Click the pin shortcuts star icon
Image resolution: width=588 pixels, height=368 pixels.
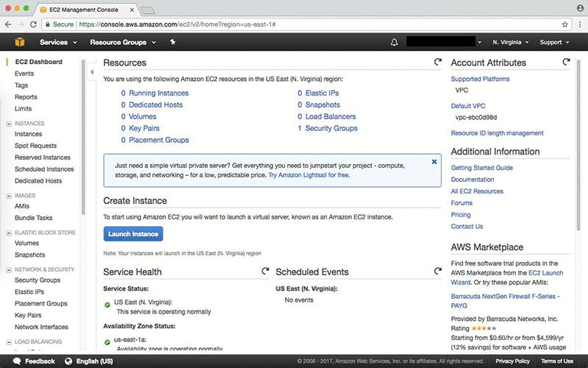pos(173,42)
